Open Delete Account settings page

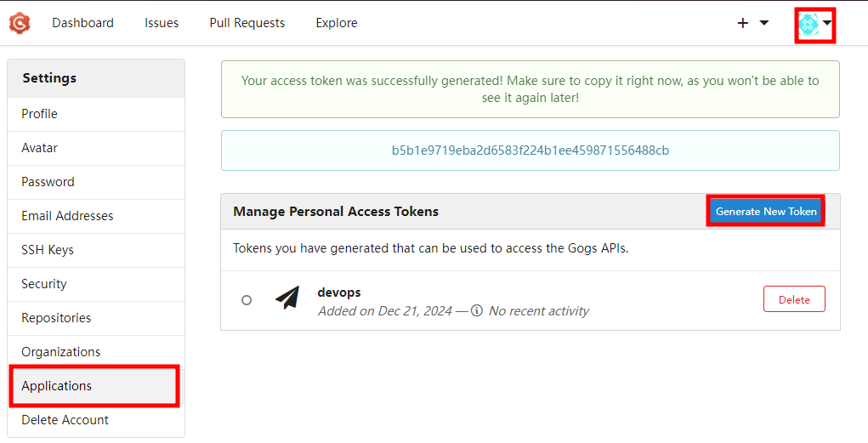pos(96,420)
